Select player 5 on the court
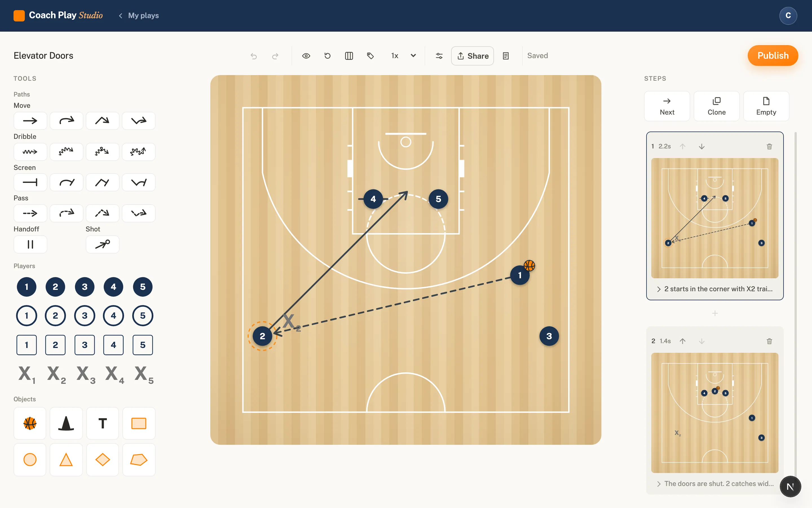Image resolution: width=812 pixels, height=508 pixels. [438, 199]
